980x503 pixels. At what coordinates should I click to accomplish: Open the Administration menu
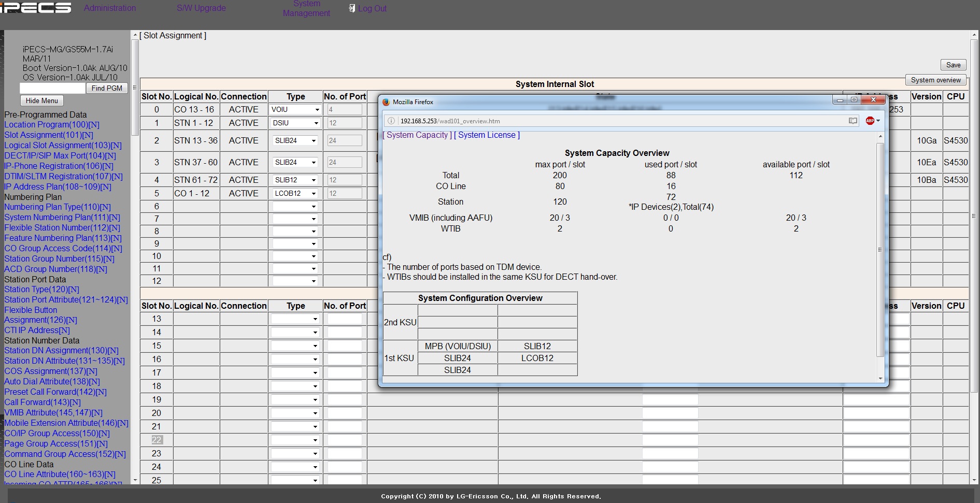[x=110, y=8]
